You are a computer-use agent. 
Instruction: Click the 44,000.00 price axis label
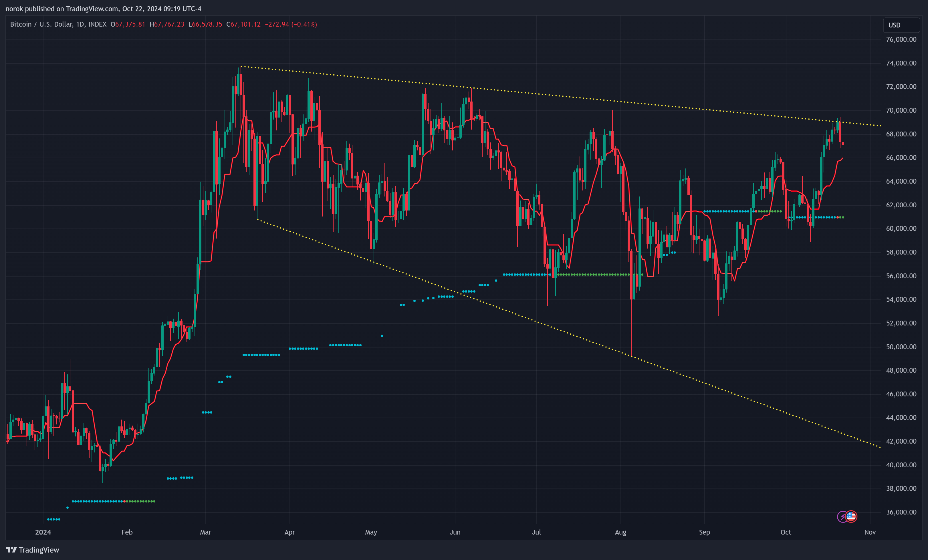[901, 418]
